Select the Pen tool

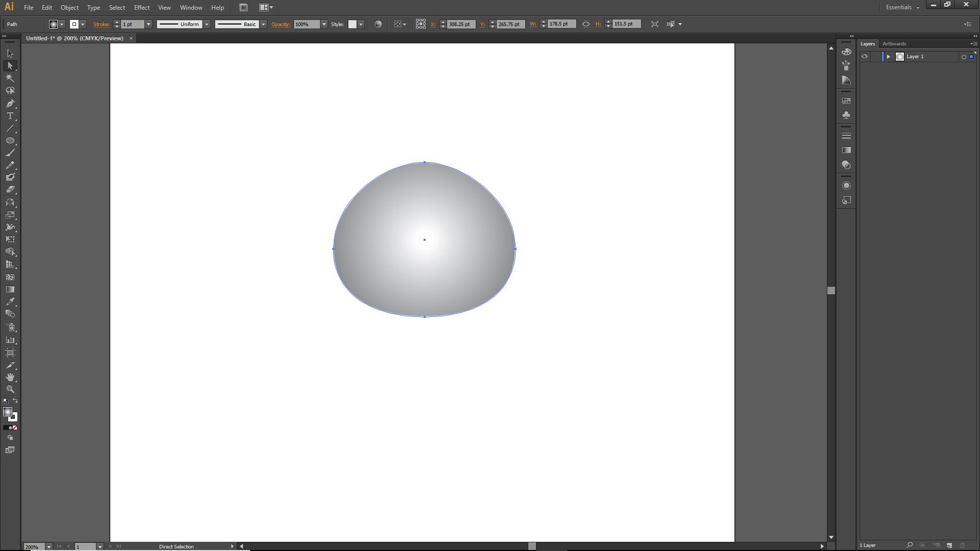10,104
